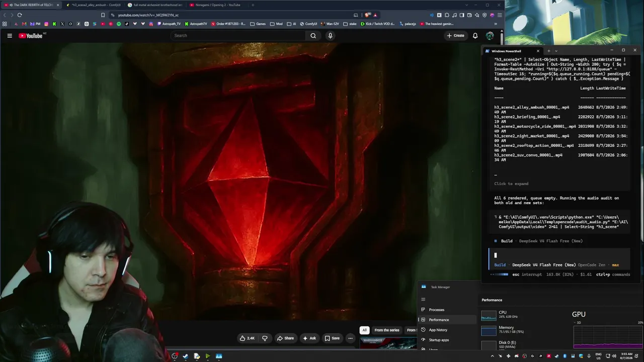Go to YouTube home via the logo
Viewport: 644px width, 362px height.
[x=31, y=36]
